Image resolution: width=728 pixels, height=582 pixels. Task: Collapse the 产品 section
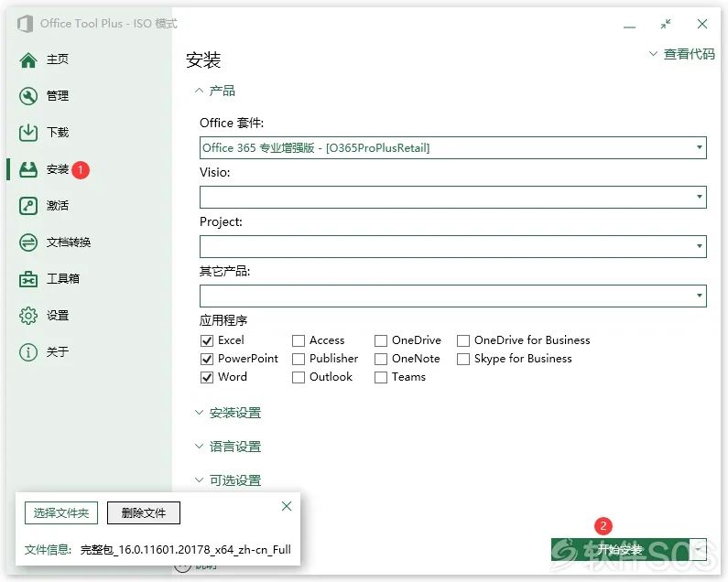[x=215, y=91]
